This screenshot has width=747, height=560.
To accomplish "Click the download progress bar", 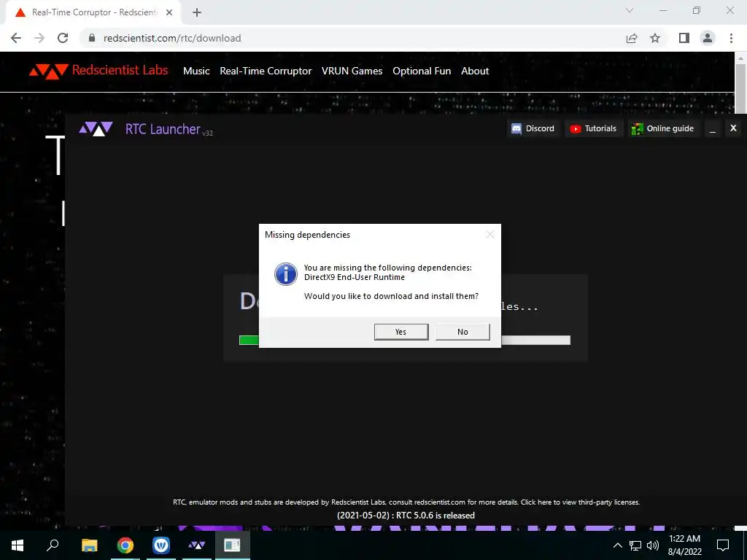I will [404, 340].
